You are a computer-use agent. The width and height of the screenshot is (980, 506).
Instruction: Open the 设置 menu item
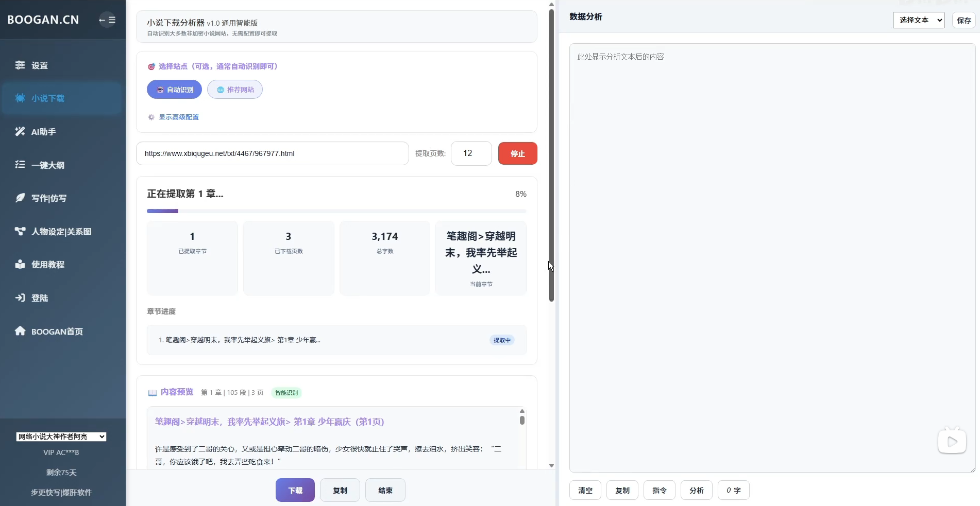[62, 65]
